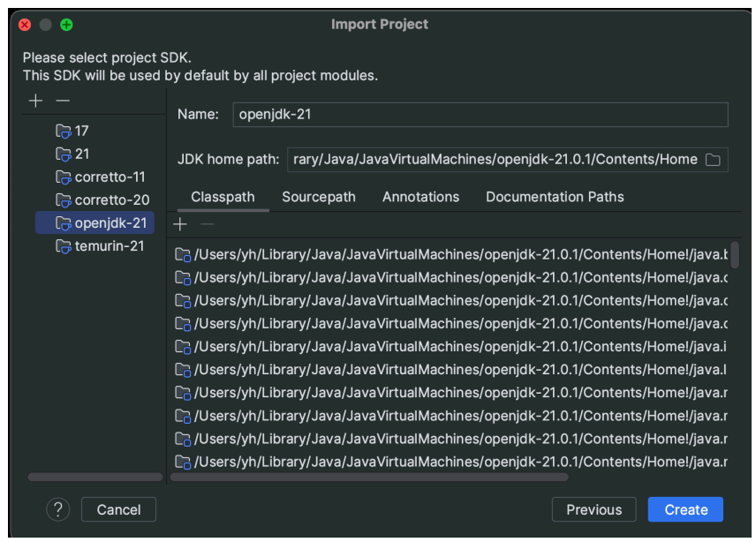Select the classpath row ending in java.l

(x=450, y=370)
